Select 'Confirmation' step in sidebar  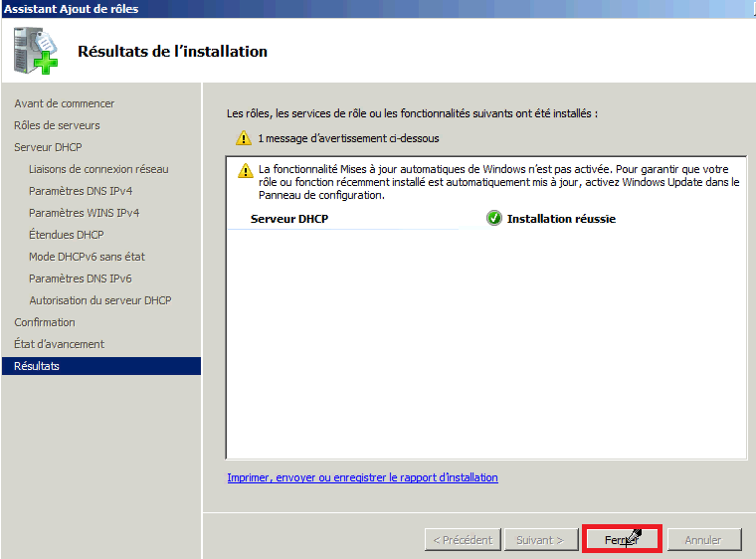[45, 322]
